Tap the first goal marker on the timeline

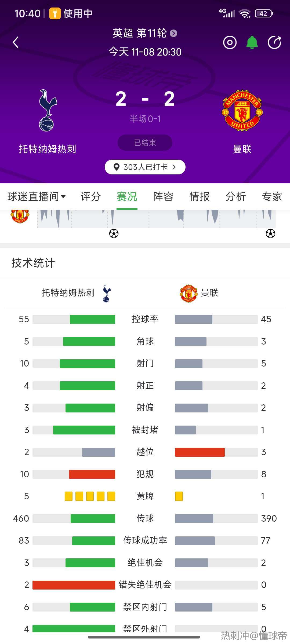click(114, 233)
